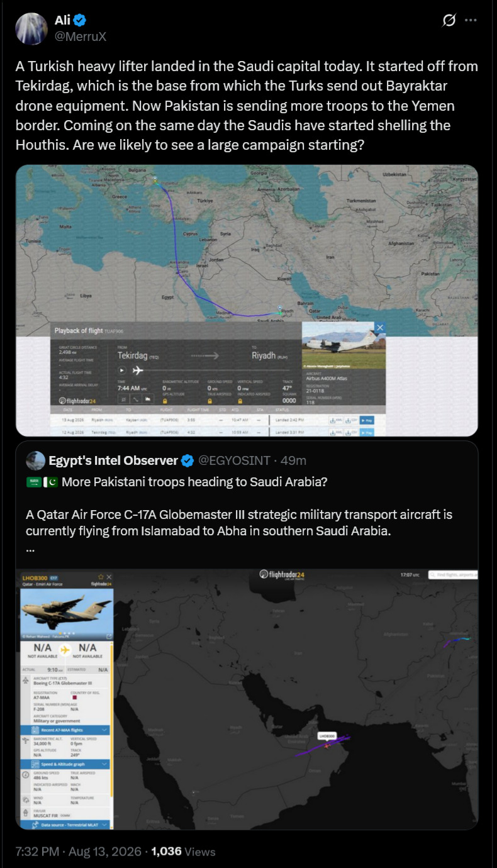Open Egypt's Intel Observer name link
This screenshot has height=868, width=497.
[113, 461]
